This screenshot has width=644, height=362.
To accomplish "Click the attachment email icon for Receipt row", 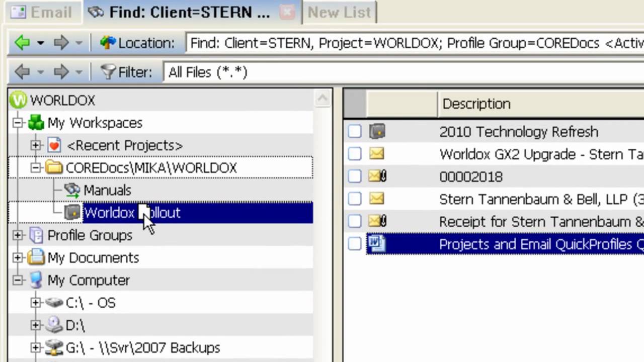I will pos(378,221).
